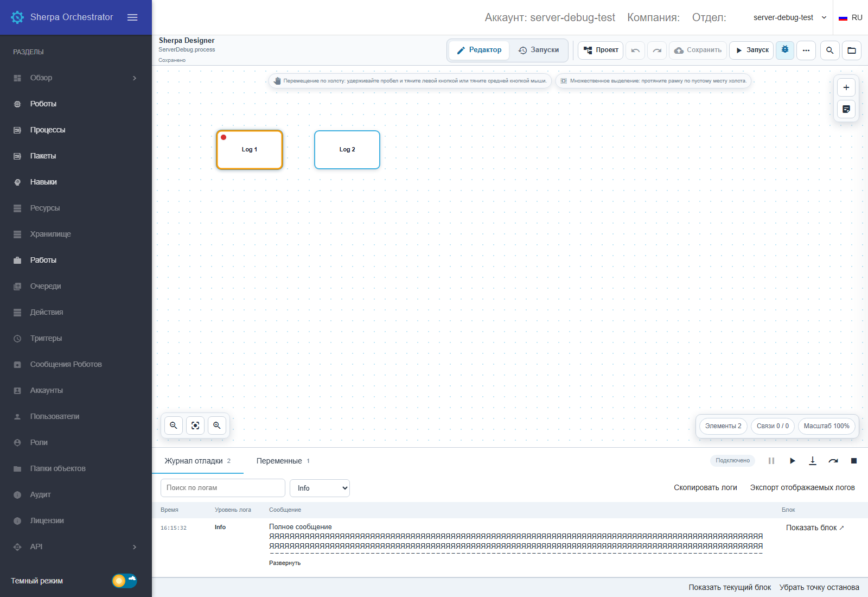868x597 pixels.
Task: Open the RU language selector
Action: coord(851,17)
